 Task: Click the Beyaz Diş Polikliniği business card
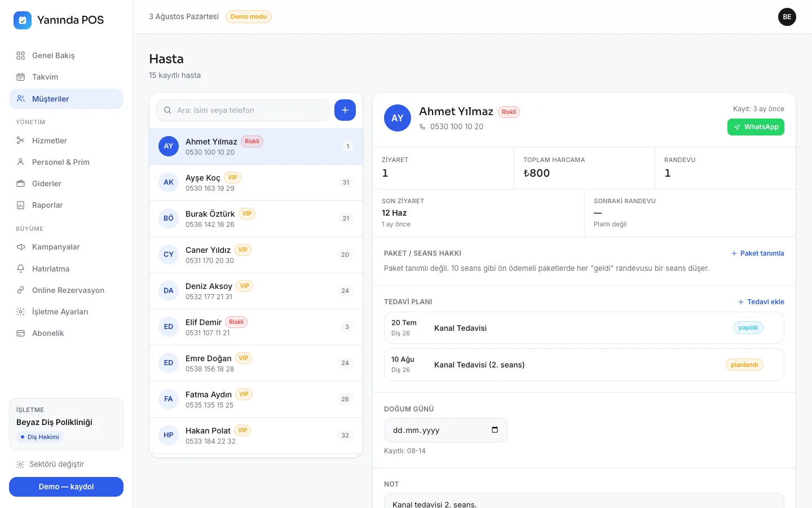[x=66, y=424]
